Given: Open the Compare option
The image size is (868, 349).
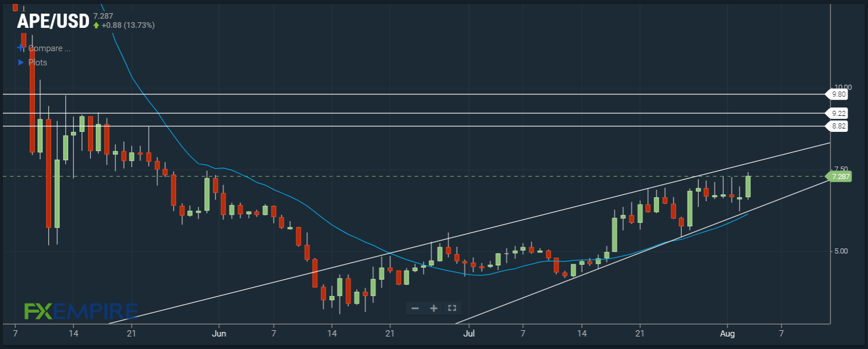Looking at the screenshot, I should [49, 48].
